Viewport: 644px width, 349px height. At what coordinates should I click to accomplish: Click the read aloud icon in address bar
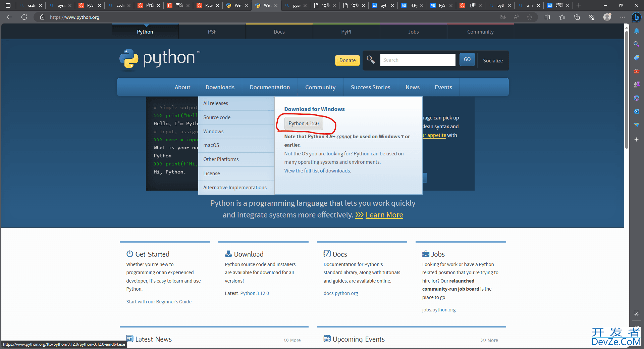pyautogui.click(x=516, y=17)
